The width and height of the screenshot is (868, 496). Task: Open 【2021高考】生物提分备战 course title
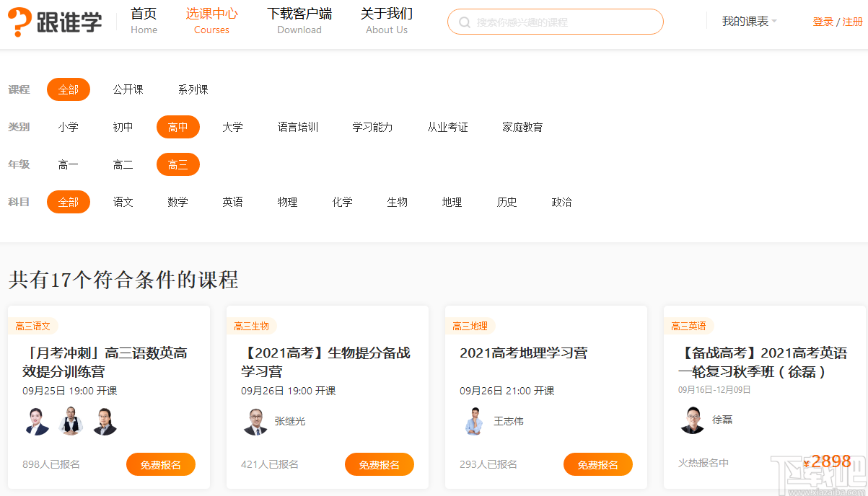pos(325,362)
